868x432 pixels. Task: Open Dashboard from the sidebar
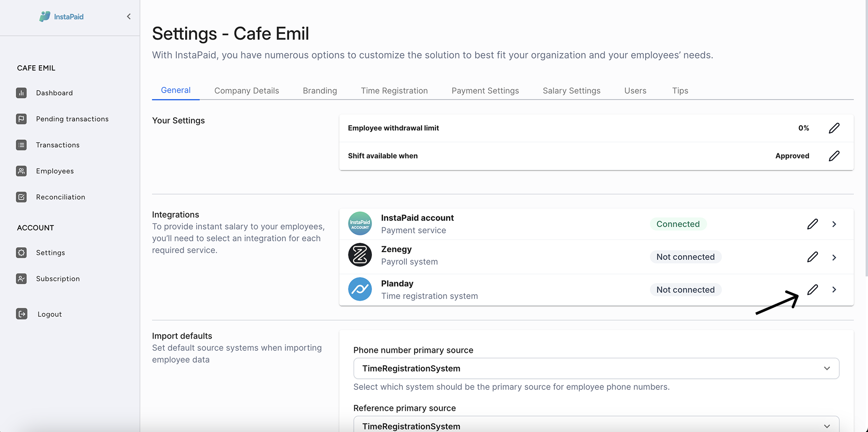click(x=54, y=93)
